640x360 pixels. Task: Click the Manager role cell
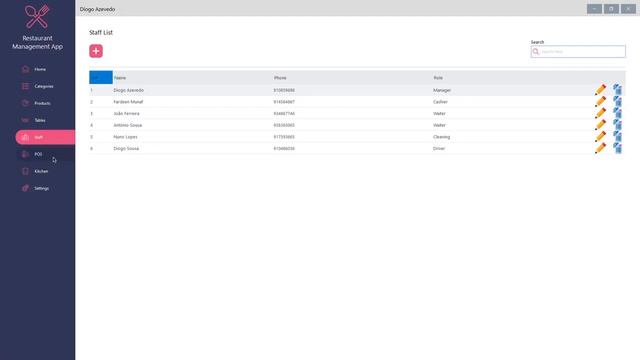point(442,90)
